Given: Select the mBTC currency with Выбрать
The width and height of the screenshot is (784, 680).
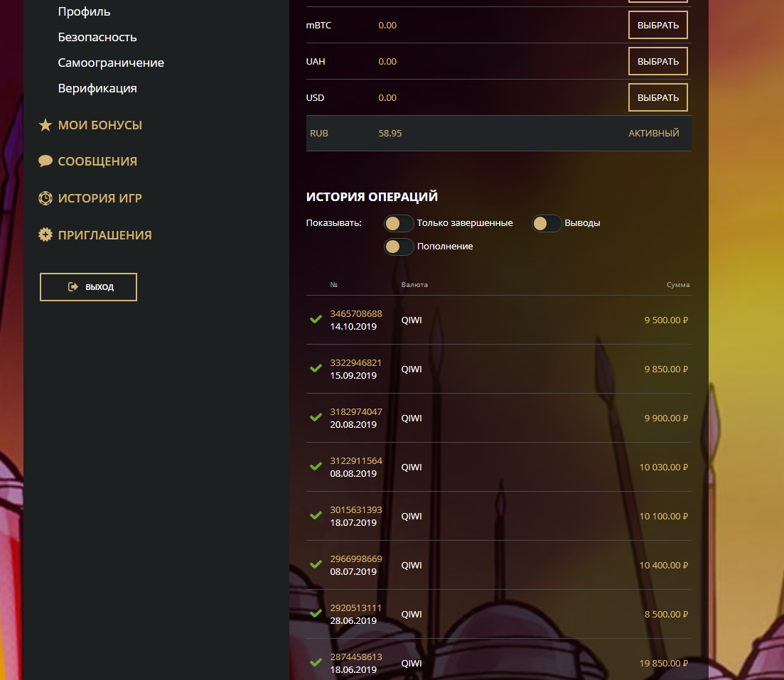Looking at the screenshot, I should [x=657, y=25].
